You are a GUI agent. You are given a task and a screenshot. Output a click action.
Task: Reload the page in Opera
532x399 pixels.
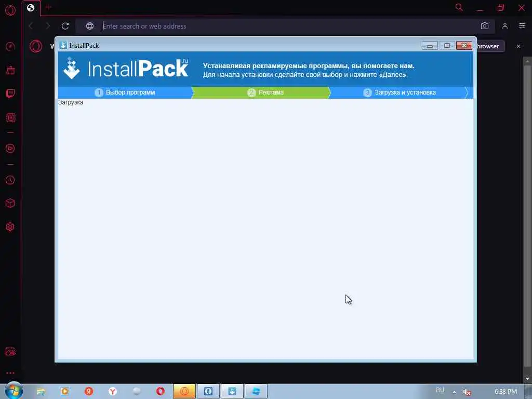[65, 26]
